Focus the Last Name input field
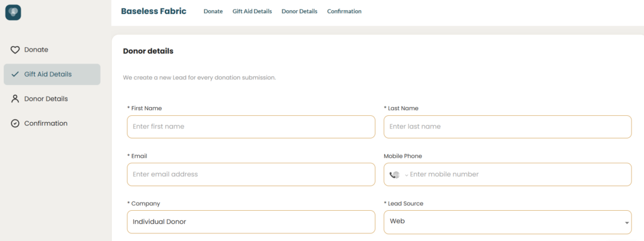This screenshot has width=644, height=241. click(508, 126)
